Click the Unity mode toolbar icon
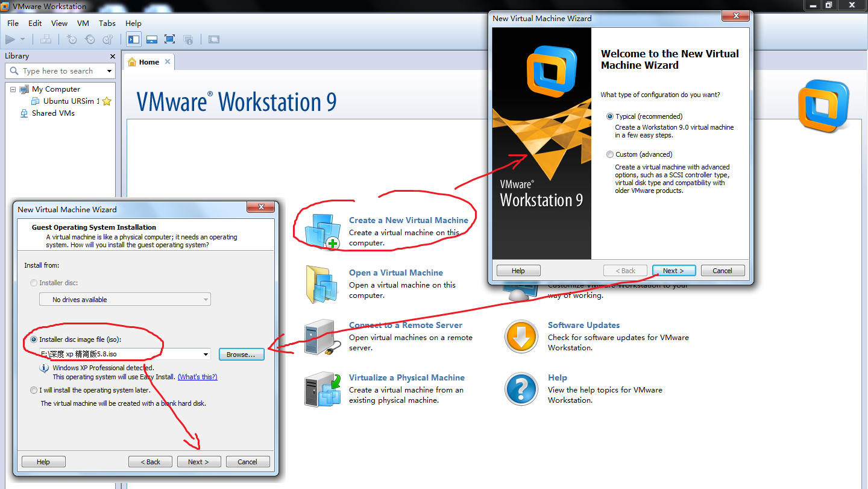Screen dimensions: 868x489 click(188, 39)
